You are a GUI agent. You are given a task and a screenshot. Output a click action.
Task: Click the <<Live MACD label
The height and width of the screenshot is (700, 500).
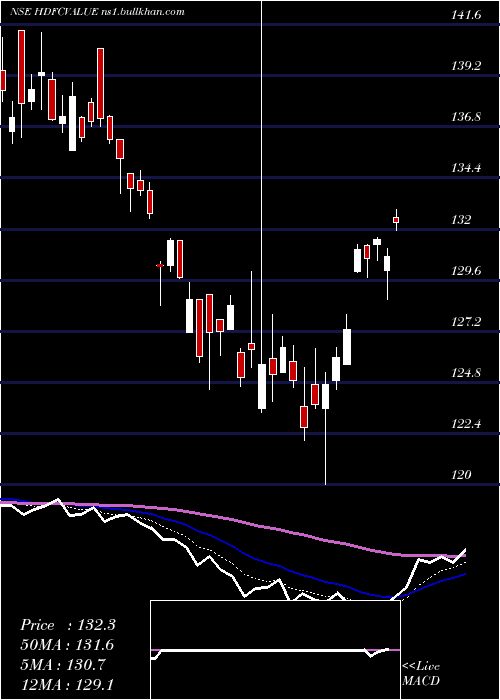click(x=421, y=673)
